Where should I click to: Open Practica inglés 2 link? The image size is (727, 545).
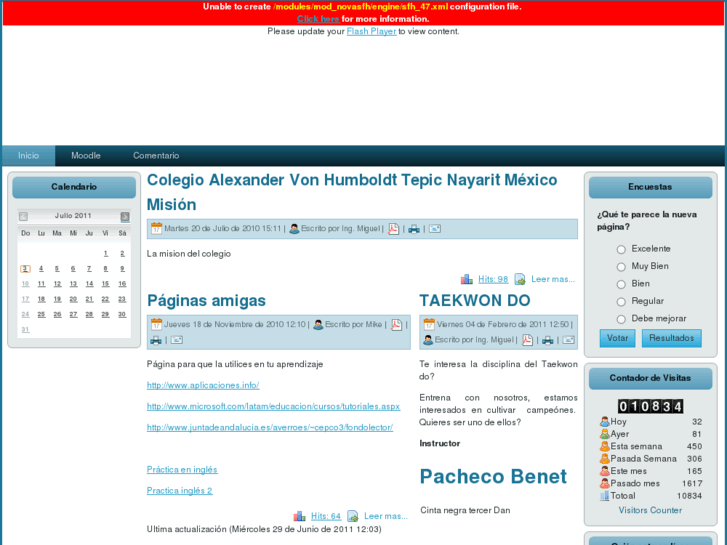180,491
